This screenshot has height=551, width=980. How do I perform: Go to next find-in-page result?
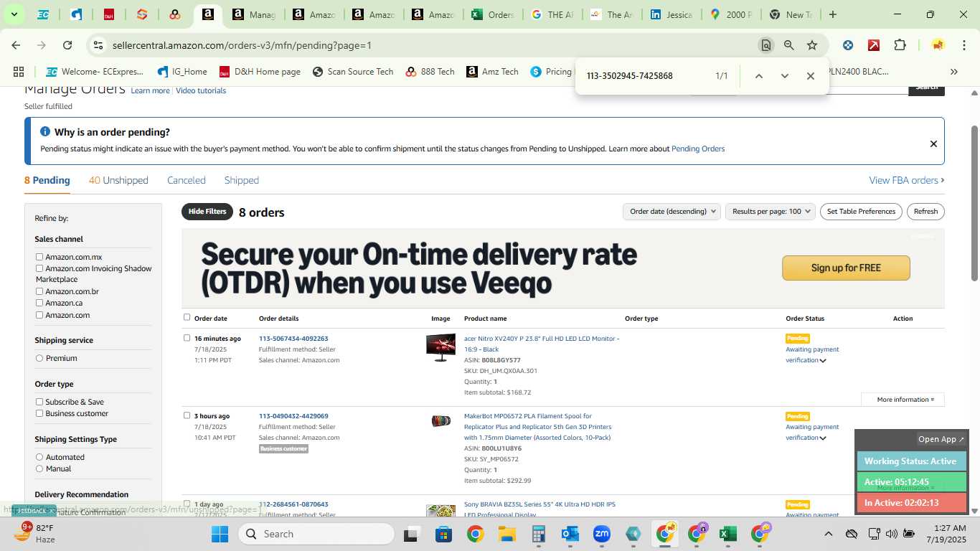click(x=785, y=76)
